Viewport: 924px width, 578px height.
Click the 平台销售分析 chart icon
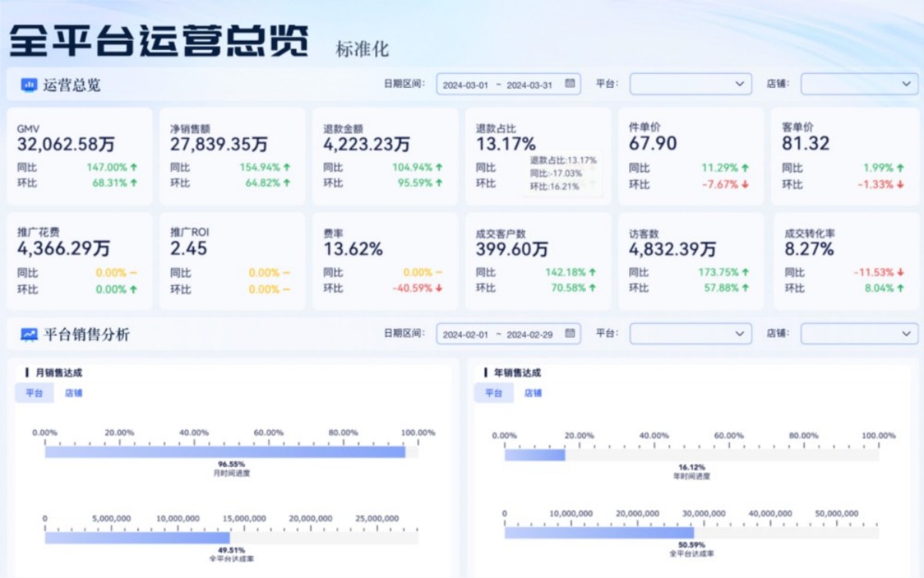coord(28,334)
